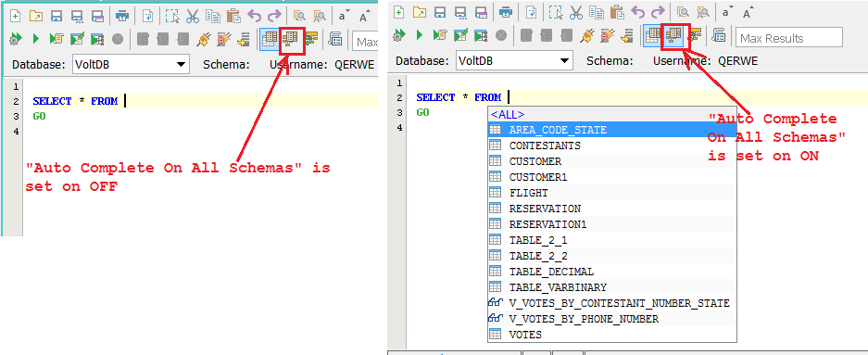Click GO on line 3 of right editor
868x355 pixels.
423,112
